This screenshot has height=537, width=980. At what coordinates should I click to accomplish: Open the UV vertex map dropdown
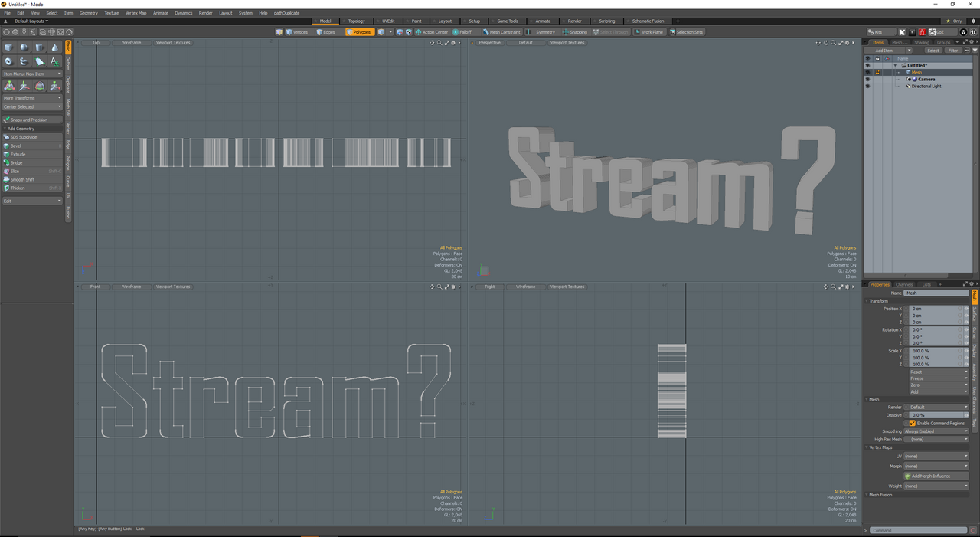936,456
